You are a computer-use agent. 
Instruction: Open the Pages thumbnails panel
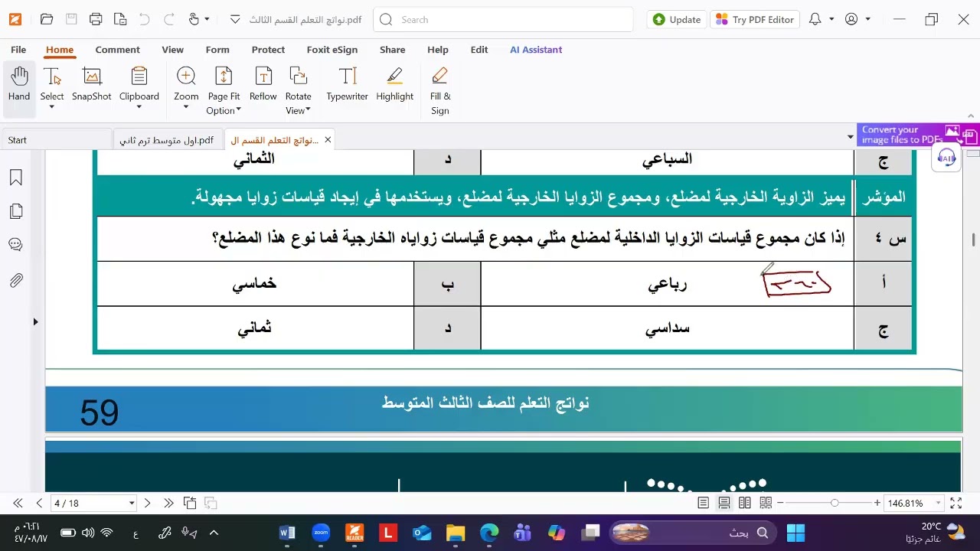pyautogui.click(x=15, y=211)
